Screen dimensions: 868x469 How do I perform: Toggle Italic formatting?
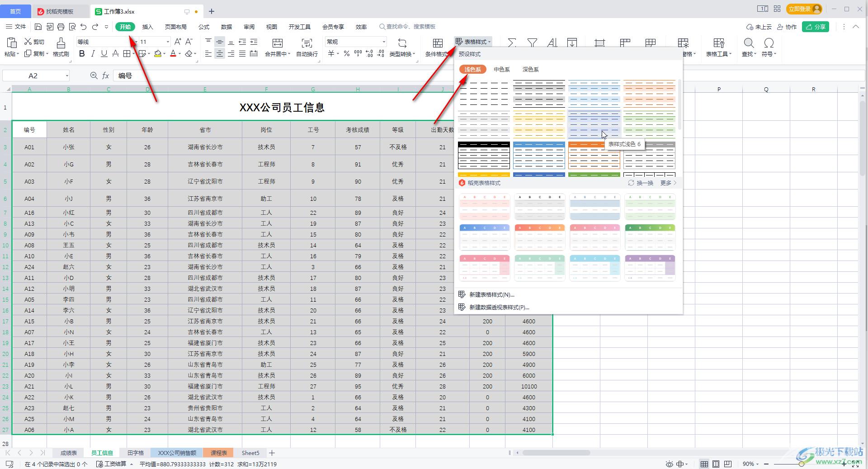(93, 54)
